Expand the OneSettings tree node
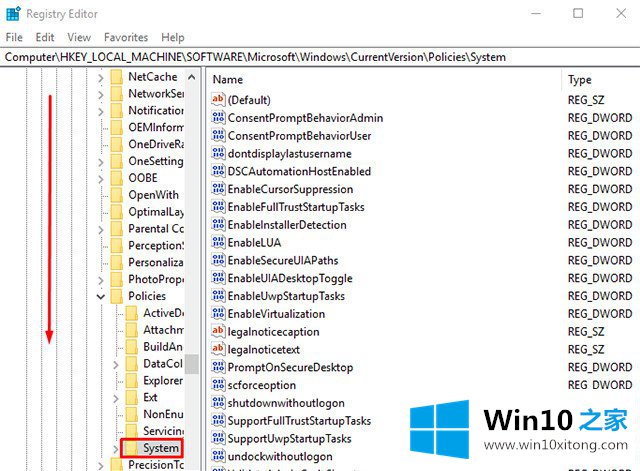This screenshot has width=640, height=471. tap(101, 162)
